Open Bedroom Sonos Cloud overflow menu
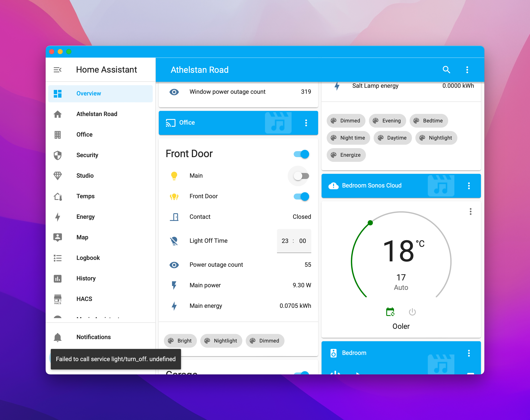The height and width of the screenshot is (420, 530). 469,186
